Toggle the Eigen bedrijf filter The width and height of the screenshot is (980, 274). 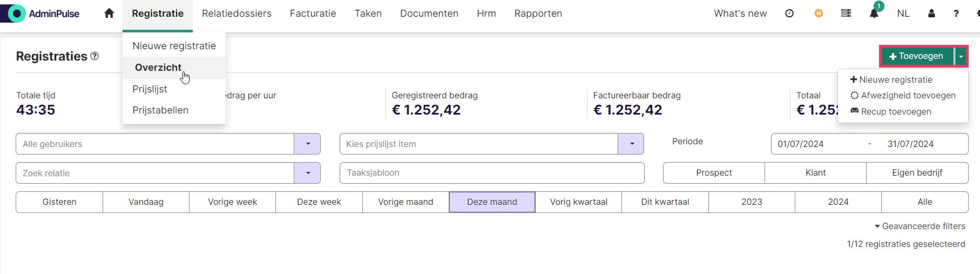(x=917, y=173)
